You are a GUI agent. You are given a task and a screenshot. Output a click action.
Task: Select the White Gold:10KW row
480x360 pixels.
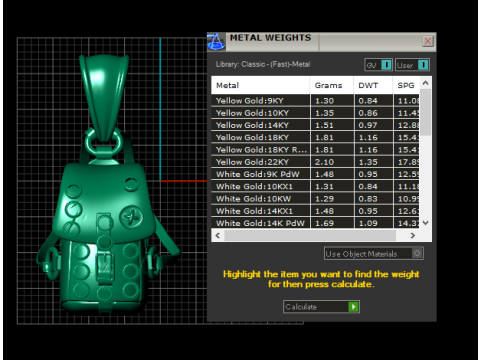tap(315, 199)
